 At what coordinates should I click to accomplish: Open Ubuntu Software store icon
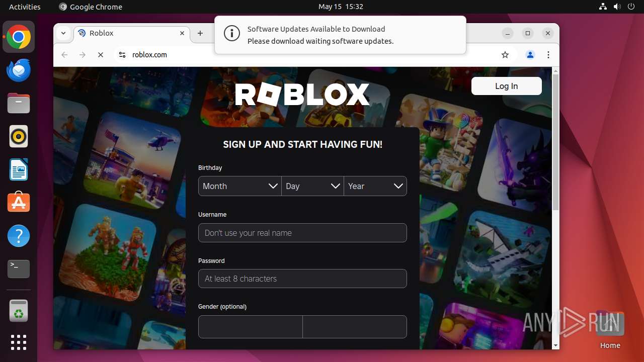pos(19,203)
